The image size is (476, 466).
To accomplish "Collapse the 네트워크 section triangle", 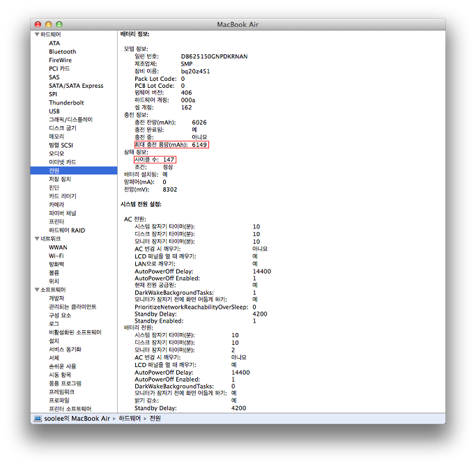I will point(36,238).
